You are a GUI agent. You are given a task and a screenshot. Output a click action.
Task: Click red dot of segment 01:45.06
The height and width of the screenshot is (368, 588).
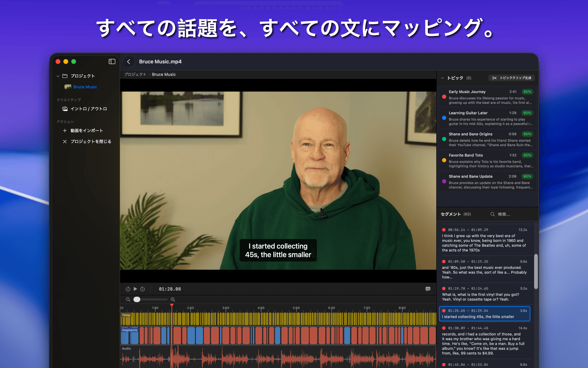pyautogui.click(x=444, y=364)
